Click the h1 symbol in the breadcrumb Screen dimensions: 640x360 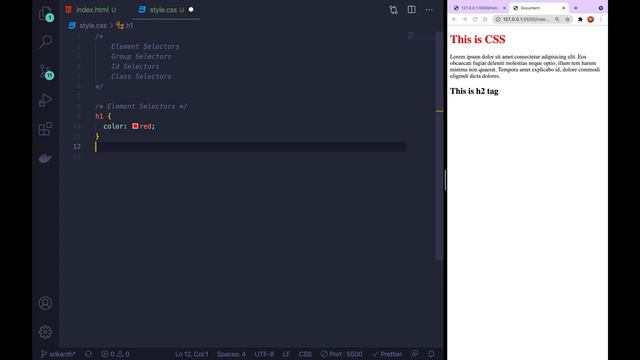(129, 25)
